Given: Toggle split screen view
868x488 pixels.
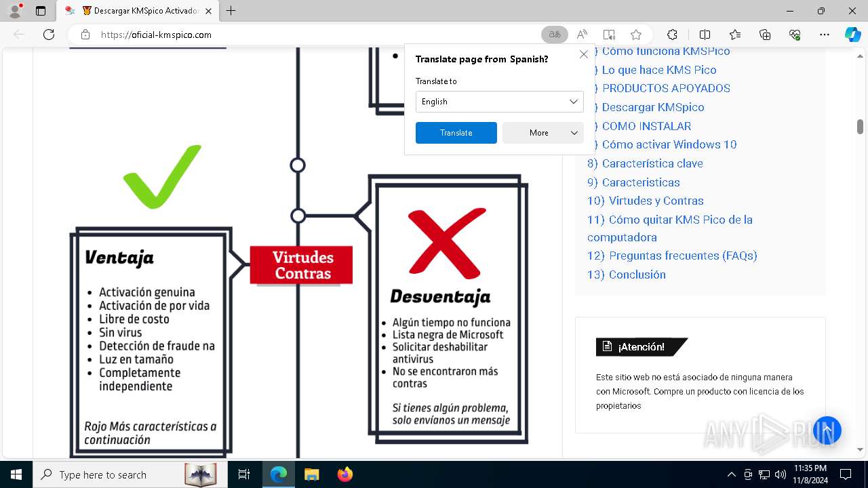Looking at the screenshot, I should (705, 35).
